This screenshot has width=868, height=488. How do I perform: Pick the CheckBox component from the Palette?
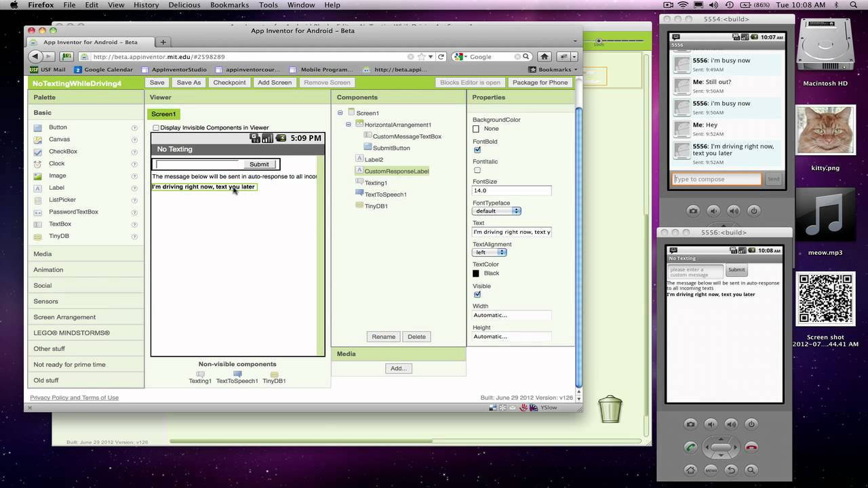pos(62,152)
